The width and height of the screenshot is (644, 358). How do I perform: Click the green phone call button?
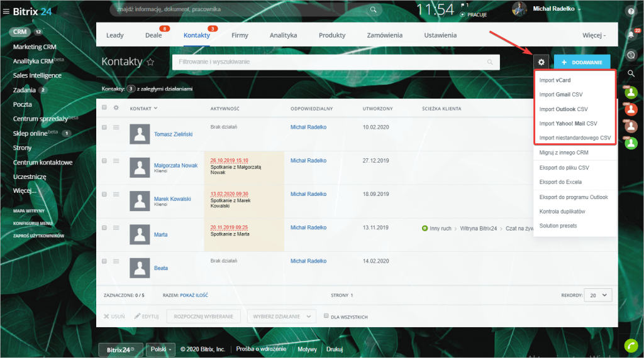(x=631, y=345)
